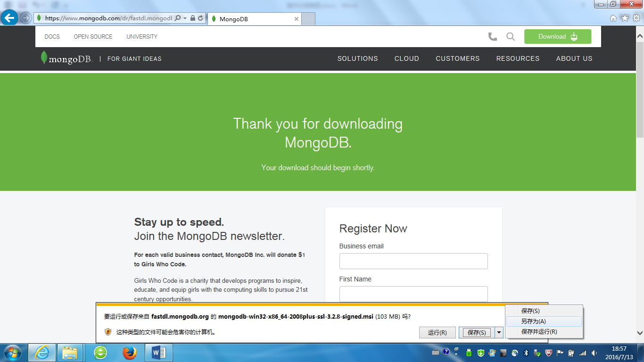Click the 运行(R) run button
This screenshot has width=644, height=362.
click(x=438, y=332)
